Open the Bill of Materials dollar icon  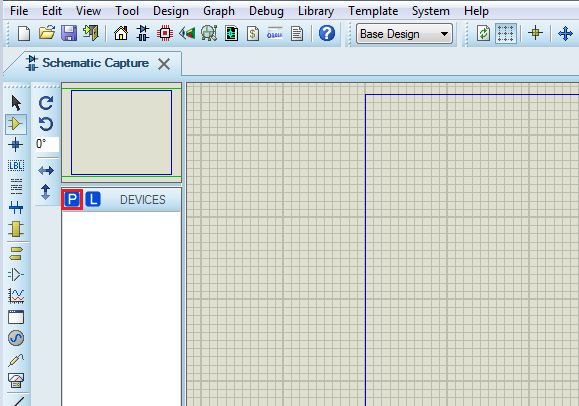click(253, 34)
